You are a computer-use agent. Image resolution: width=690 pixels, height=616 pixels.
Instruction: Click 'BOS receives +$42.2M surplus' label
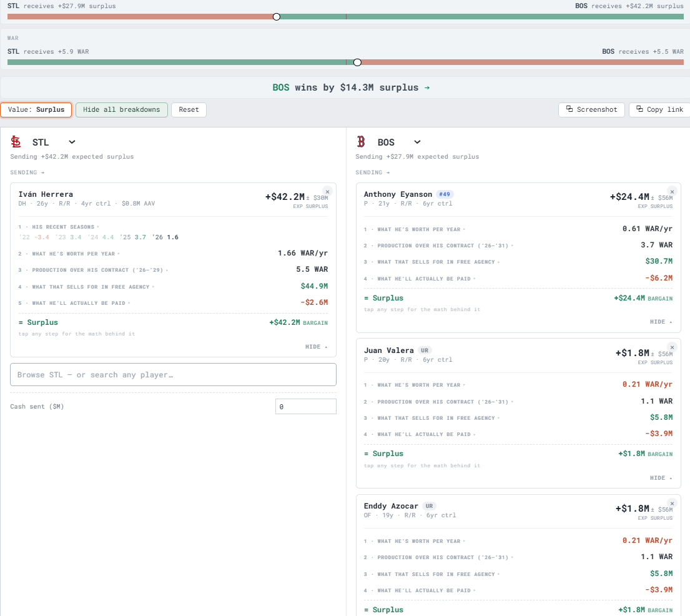click(629, 6)
